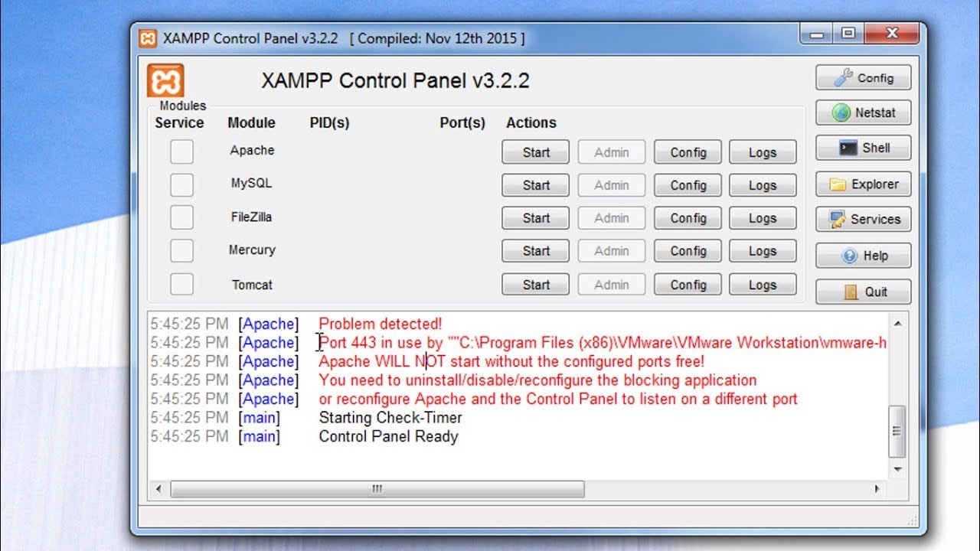
Task: Toggle Tomcat service checkbox
Action: (181, 284)
